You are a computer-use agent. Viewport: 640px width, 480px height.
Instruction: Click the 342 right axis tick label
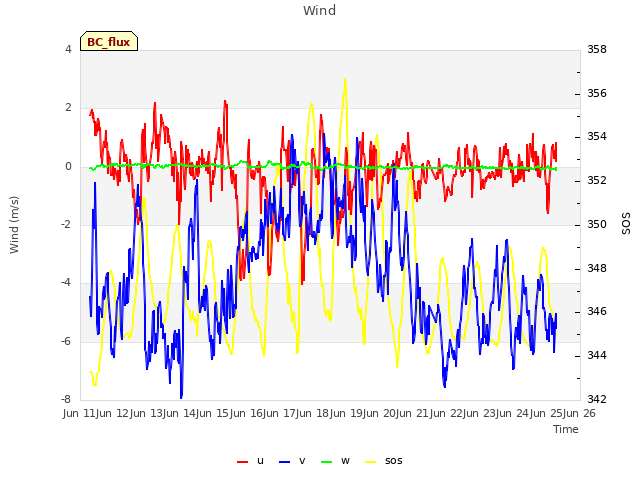click(597, 399)
